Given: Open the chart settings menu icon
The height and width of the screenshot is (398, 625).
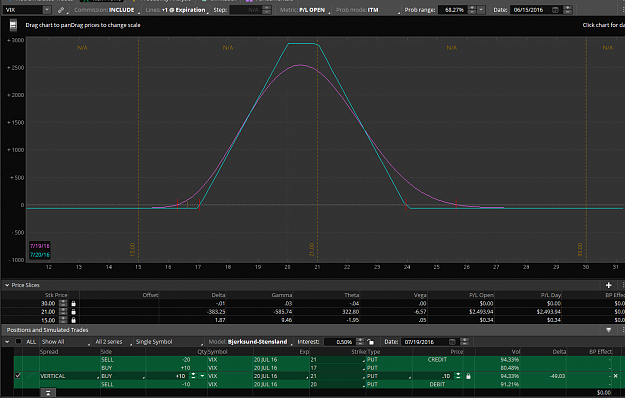Looking at the screenshot, I should pyautogui.click(x=13, y=25).
